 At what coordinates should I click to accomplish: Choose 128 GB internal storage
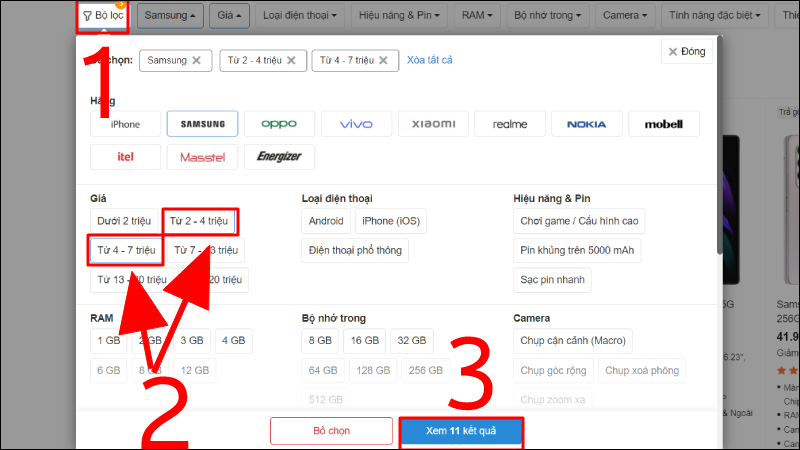(x=373, y=370)
